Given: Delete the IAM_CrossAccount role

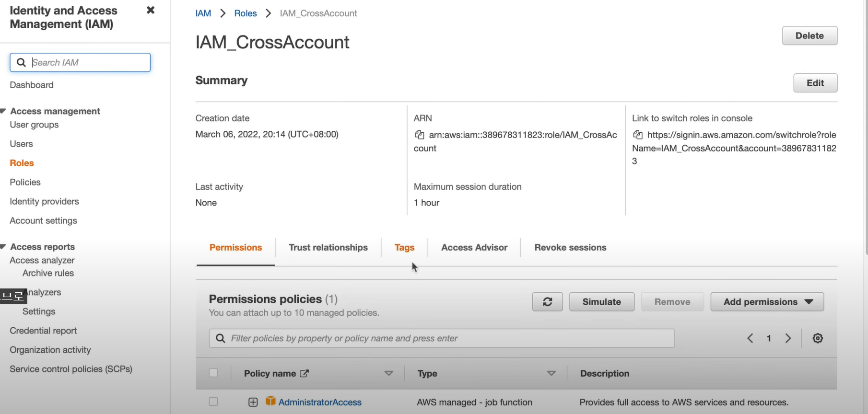Looking at the screenshot, I should (809, 35).
